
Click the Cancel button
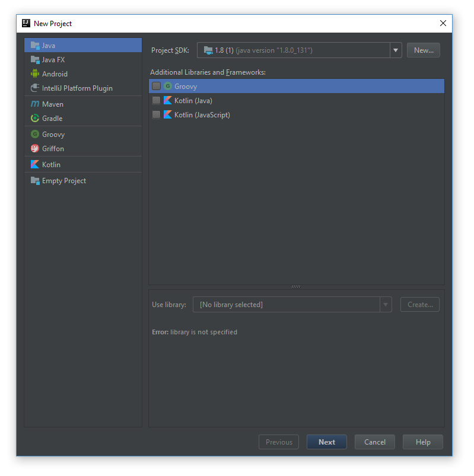click(x=375, y=442)
